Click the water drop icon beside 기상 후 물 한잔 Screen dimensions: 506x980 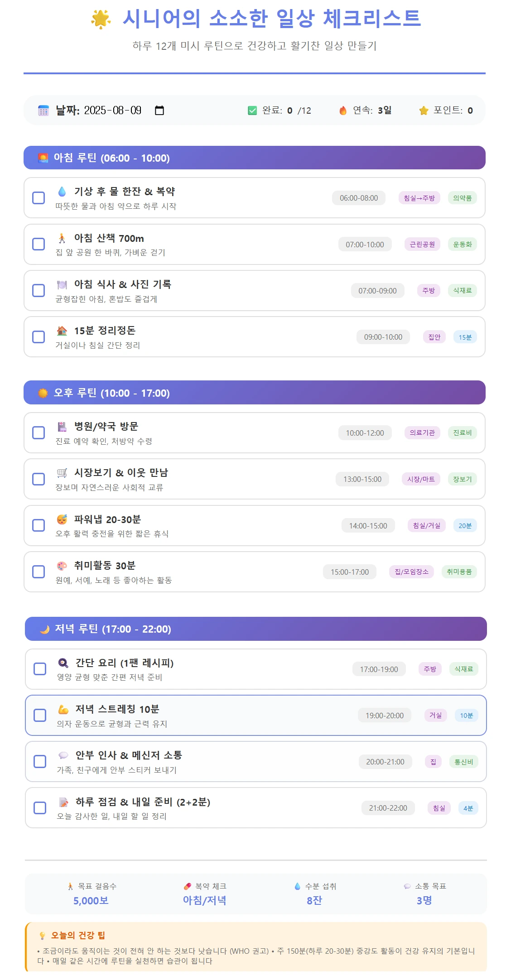pos(62,192)
